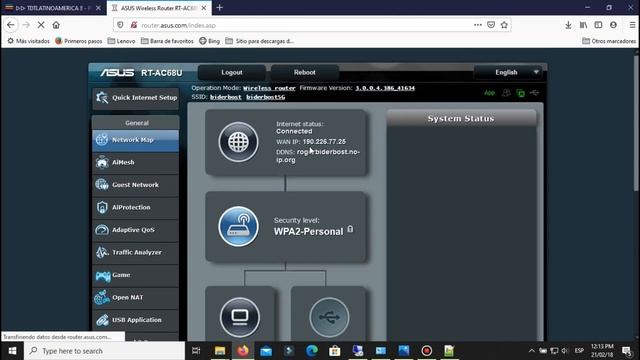Stop loading page with X button
This screenshot has height=360, width=640.
tap(41, 25)
